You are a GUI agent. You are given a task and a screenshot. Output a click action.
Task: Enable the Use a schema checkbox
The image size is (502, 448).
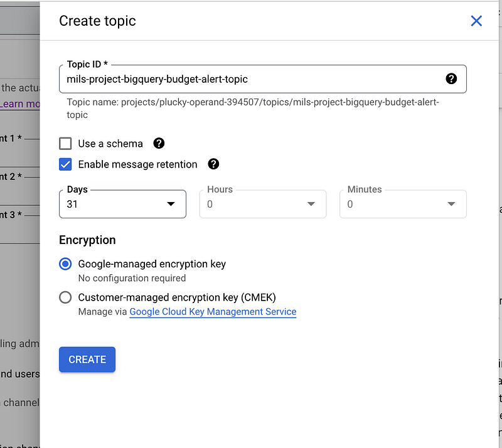[x=65, y=144]
